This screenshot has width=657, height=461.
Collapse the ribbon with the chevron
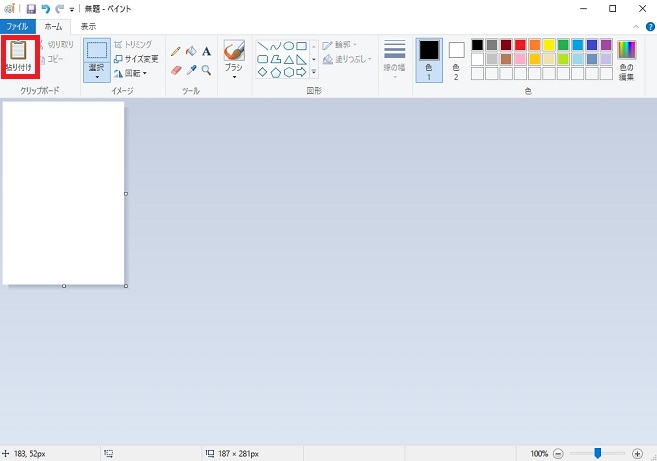point(636,27)
